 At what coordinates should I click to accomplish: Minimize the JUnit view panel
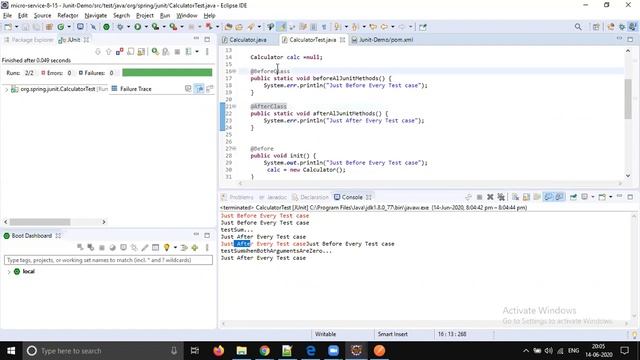(x=196, y=39)
